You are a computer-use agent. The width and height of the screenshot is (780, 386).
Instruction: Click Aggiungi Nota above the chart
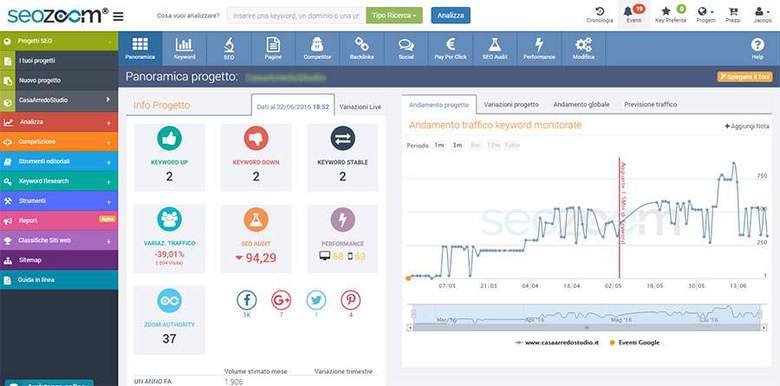pyautogui.click(x=747, y=126)
